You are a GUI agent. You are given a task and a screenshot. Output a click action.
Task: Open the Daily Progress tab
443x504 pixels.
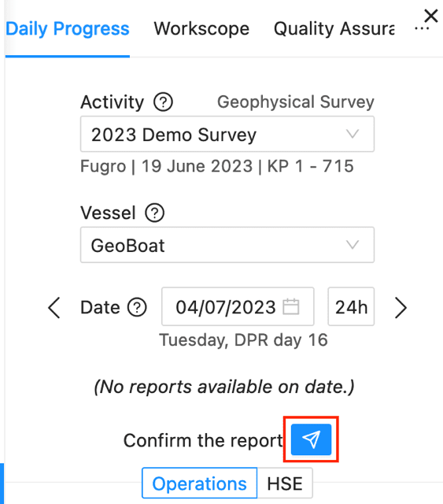click(x=68, y=29)
